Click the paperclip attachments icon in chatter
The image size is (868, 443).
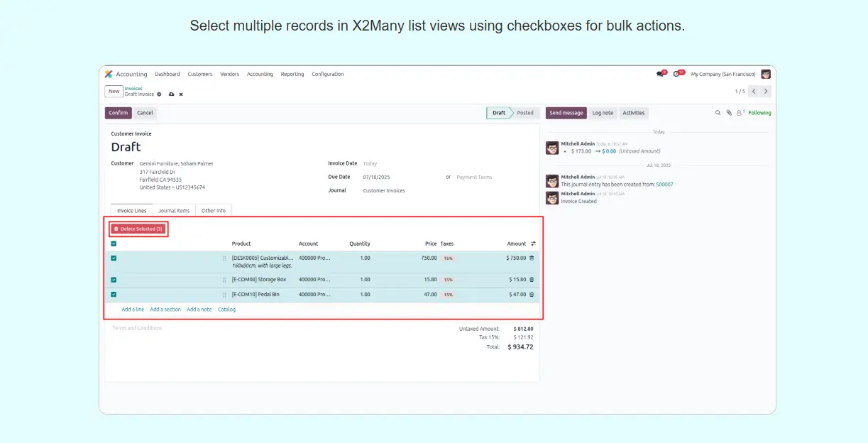[x=728, y=113]
